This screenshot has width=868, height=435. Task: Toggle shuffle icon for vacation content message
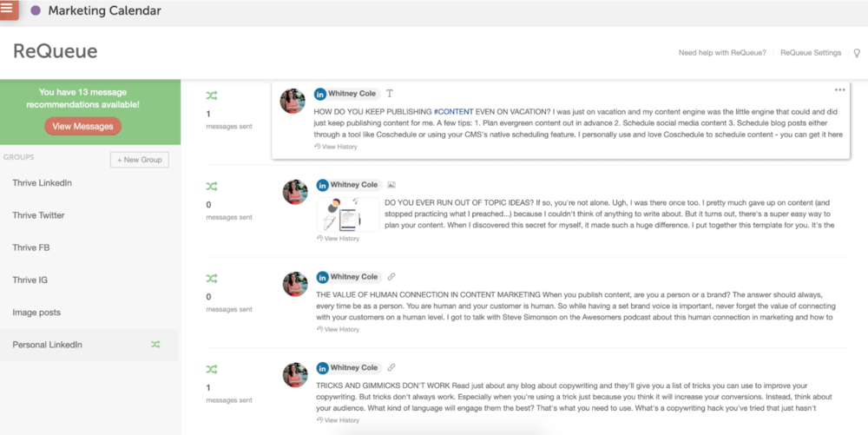pos(212,96)
